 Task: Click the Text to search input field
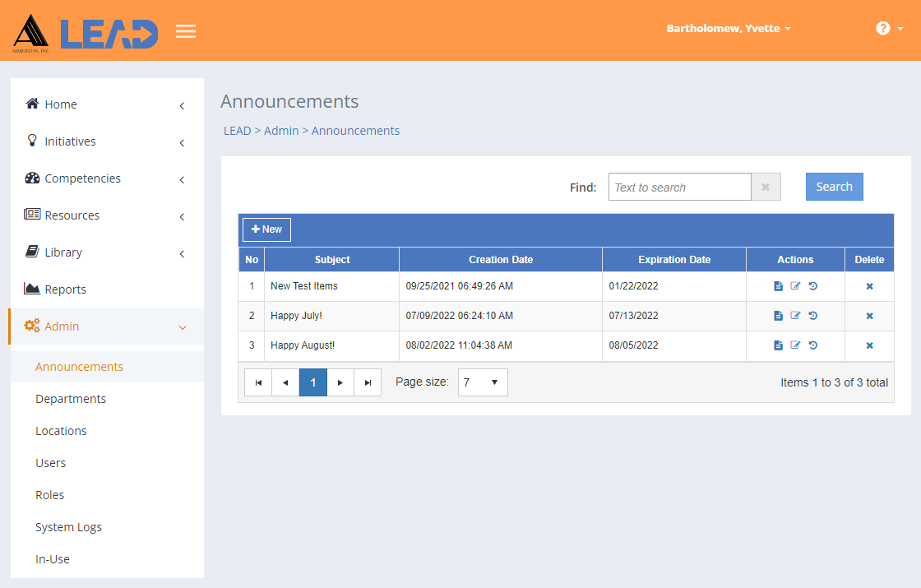679,187
